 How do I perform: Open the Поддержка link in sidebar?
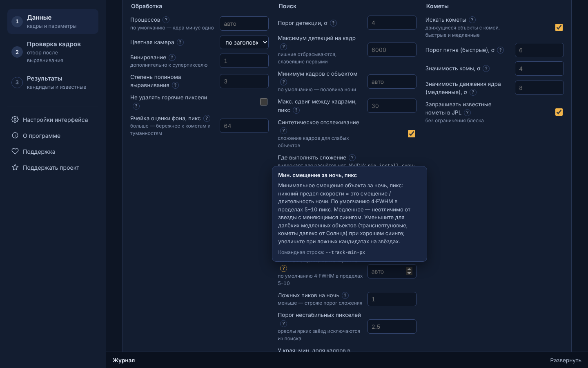tap(53, 151)
